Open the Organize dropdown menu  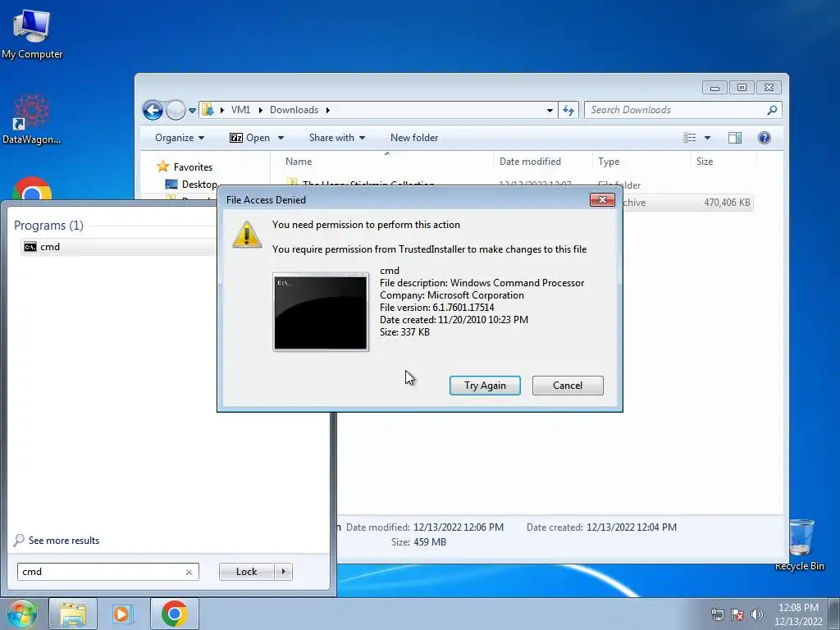180,138
